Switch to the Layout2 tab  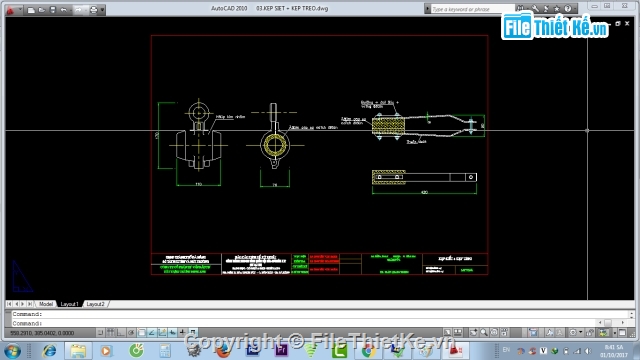(x=95, y=304)
